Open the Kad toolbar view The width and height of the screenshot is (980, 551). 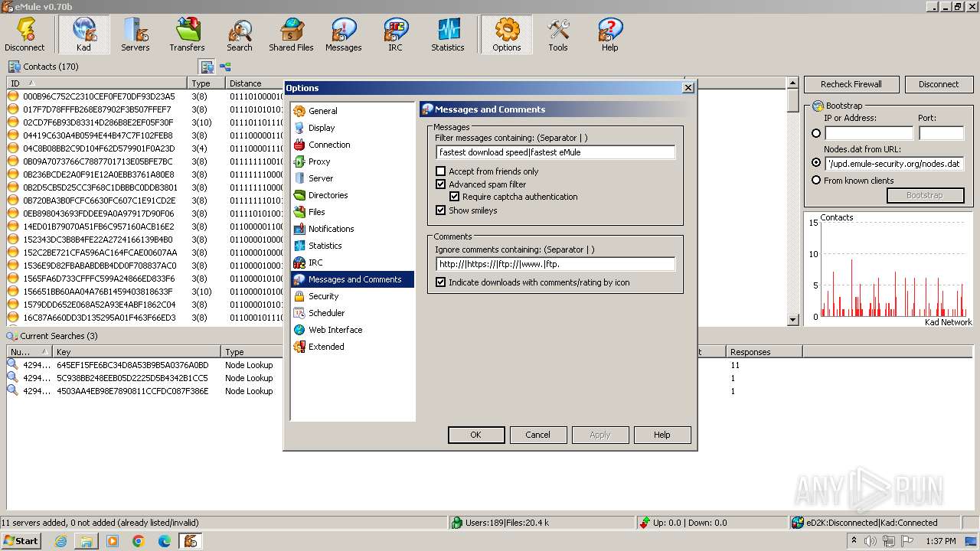[x=83, y=34]
